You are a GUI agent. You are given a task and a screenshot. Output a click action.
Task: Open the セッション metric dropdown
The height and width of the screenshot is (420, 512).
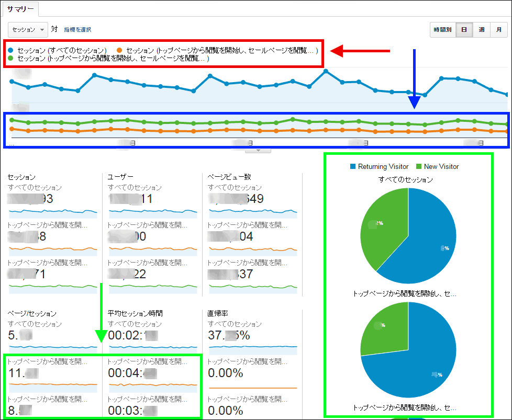point(28,30)
